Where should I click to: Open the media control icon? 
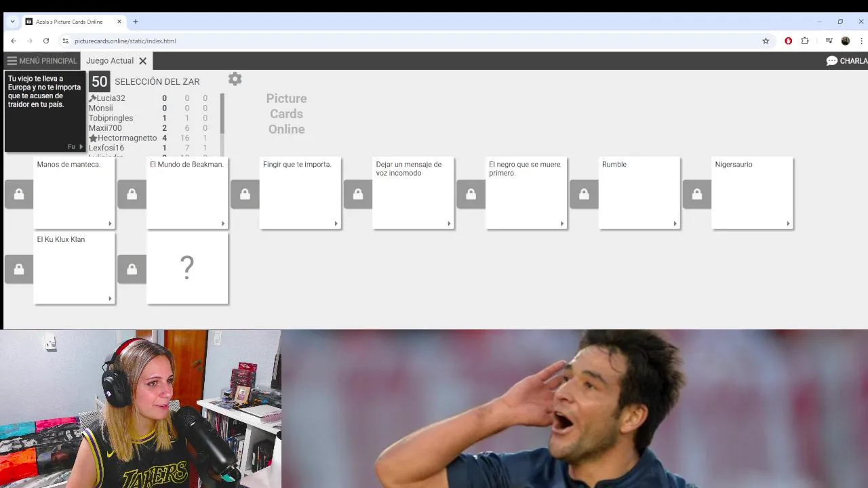click(829, 41)
